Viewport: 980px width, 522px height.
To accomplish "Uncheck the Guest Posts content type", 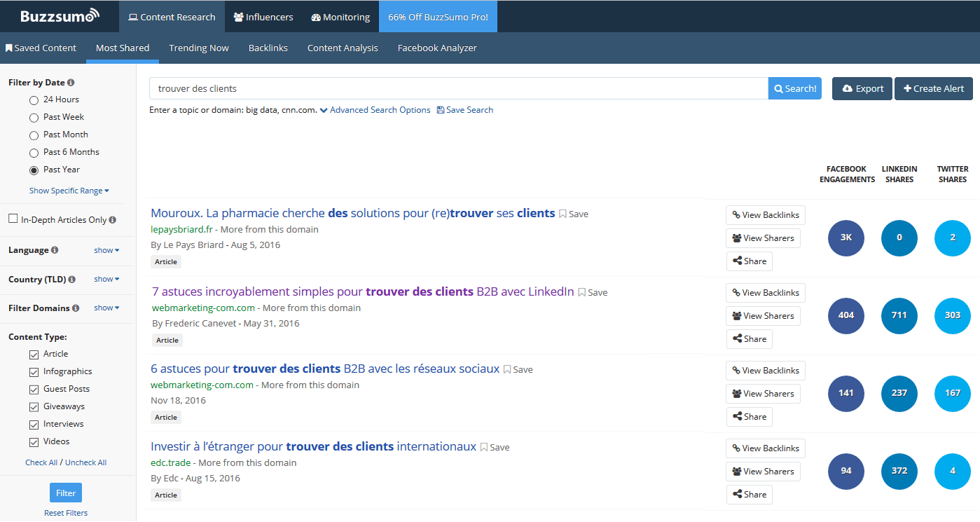I will pos(34,390).
